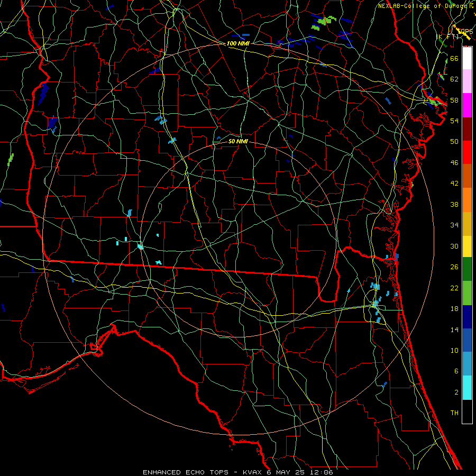Click the "(K FT)" legend units label

click(447, 36)
